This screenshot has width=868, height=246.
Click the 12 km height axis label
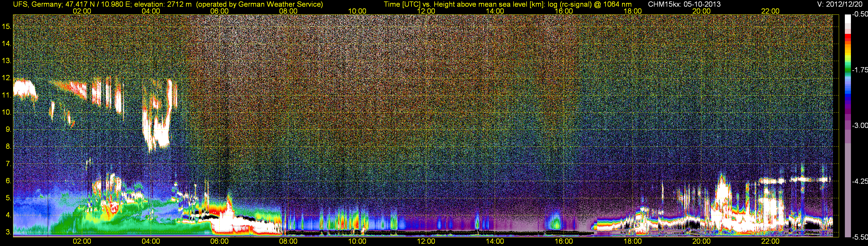tap(6, 78)
